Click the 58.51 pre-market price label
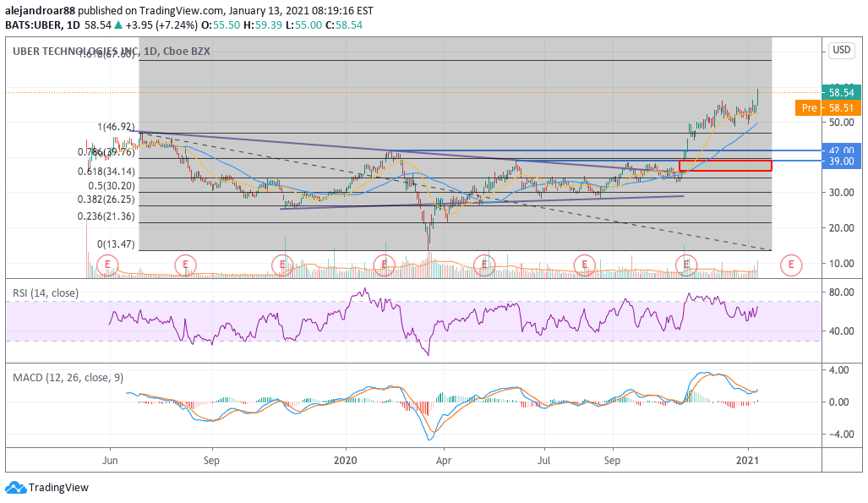 842,107
